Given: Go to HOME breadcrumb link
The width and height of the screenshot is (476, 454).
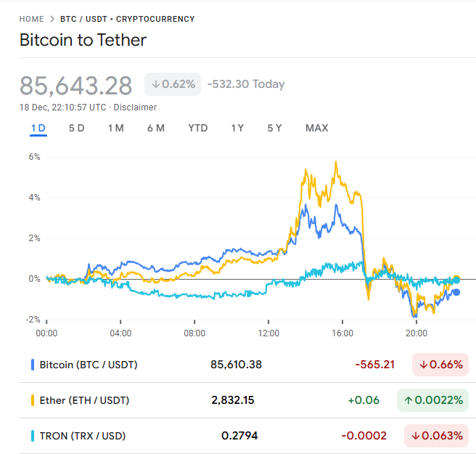Looking at the screenshot, I should pos(31,19).
